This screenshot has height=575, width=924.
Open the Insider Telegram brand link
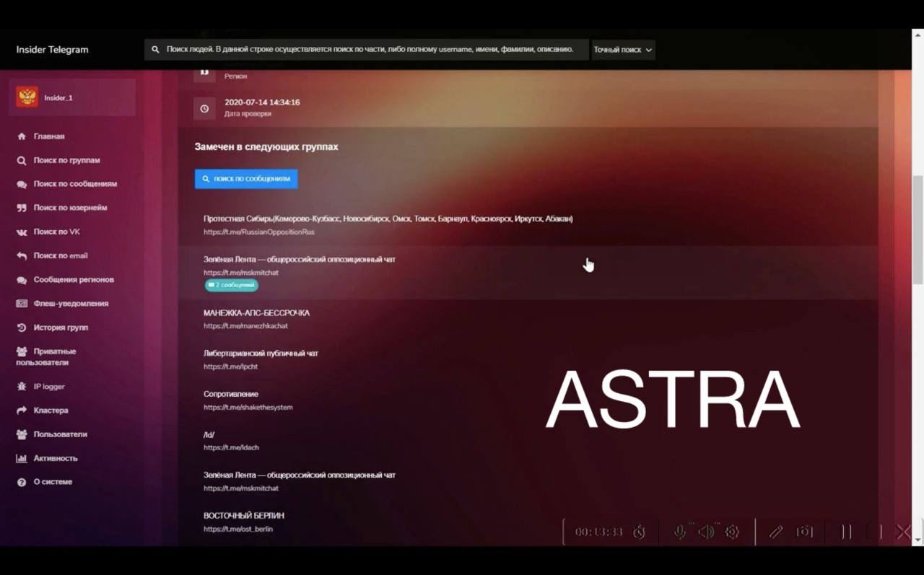pos(52,50)
